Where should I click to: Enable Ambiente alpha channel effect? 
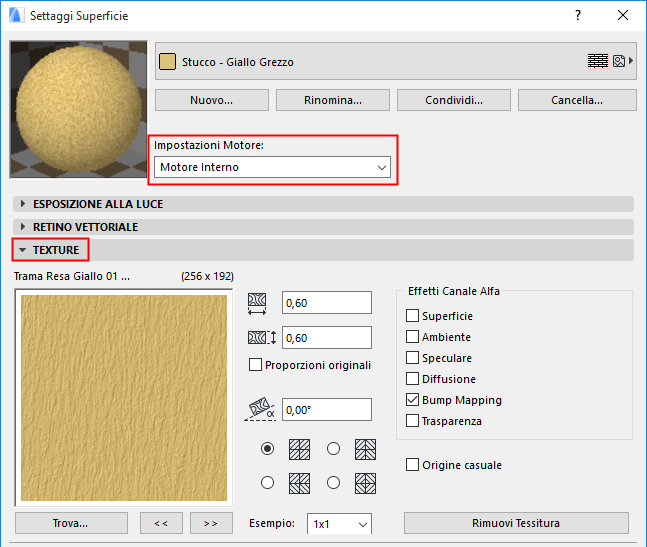[412, 337]
